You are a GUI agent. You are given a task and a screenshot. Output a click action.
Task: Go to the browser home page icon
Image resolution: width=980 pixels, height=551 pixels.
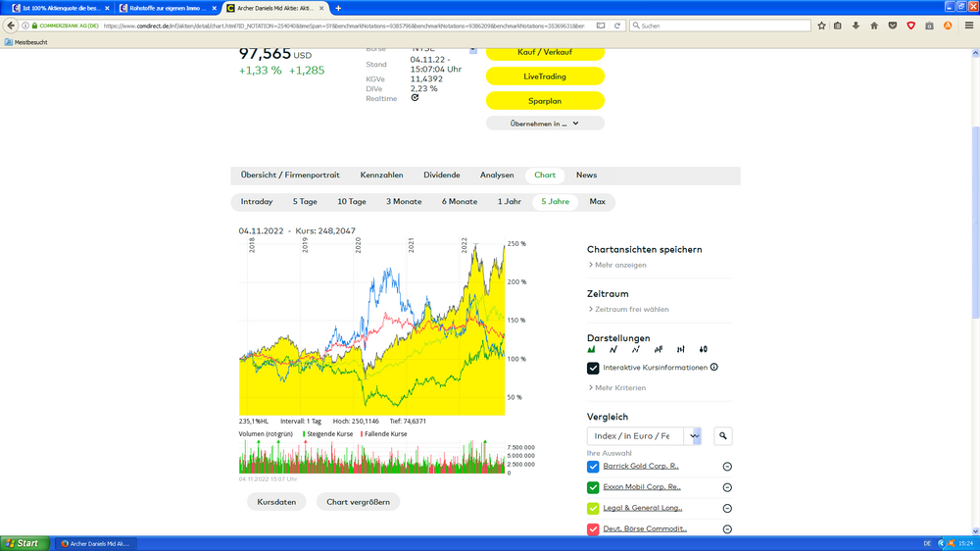click(874, 25)
